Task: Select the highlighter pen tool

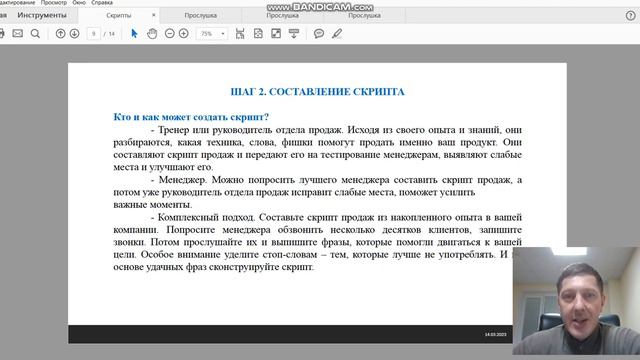Action: (x=337, y=33)
